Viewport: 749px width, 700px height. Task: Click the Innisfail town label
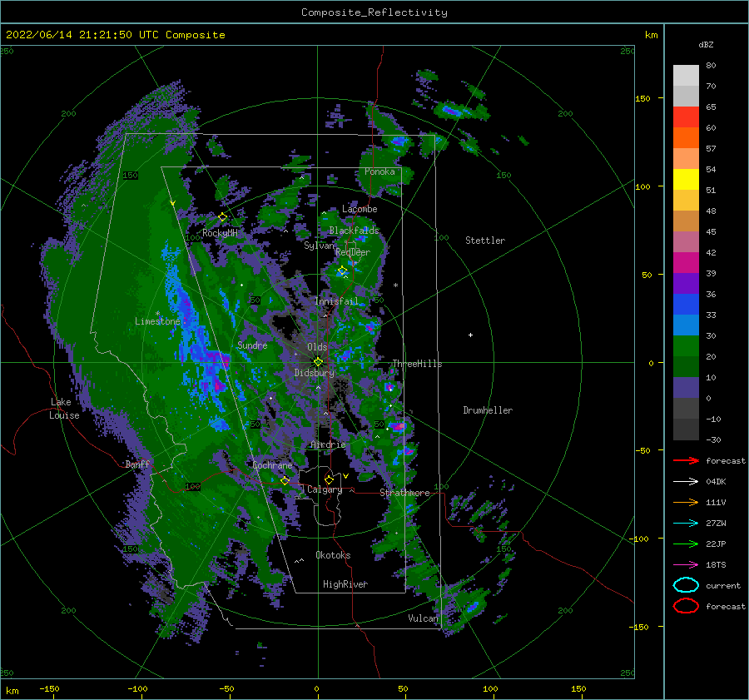click(x=336, y=301)
